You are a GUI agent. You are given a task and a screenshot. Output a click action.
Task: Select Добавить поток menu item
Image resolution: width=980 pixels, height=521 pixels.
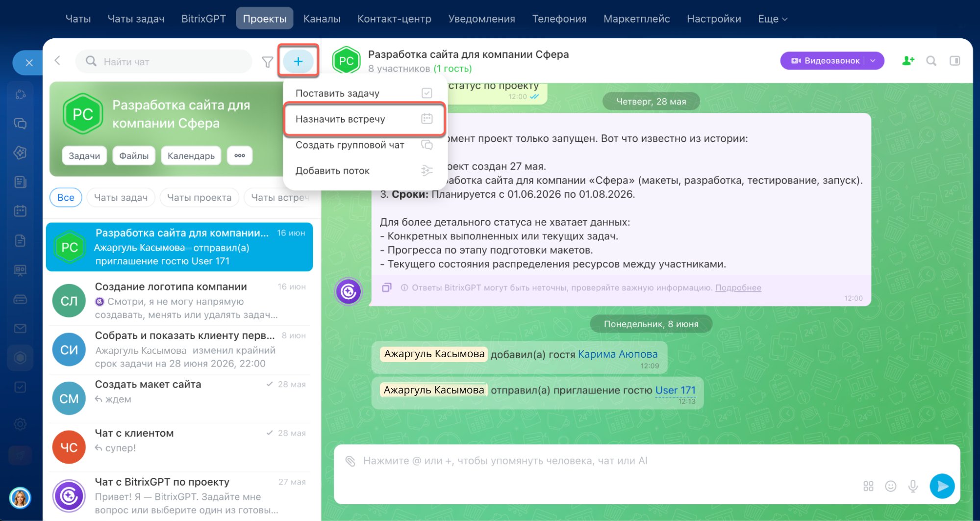tap(364, 171)
